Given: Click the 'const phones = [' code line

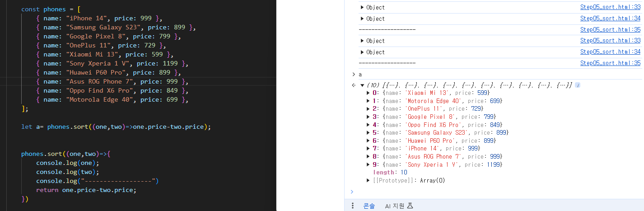Looking at the screenshot, I should [x=50, y=9].
